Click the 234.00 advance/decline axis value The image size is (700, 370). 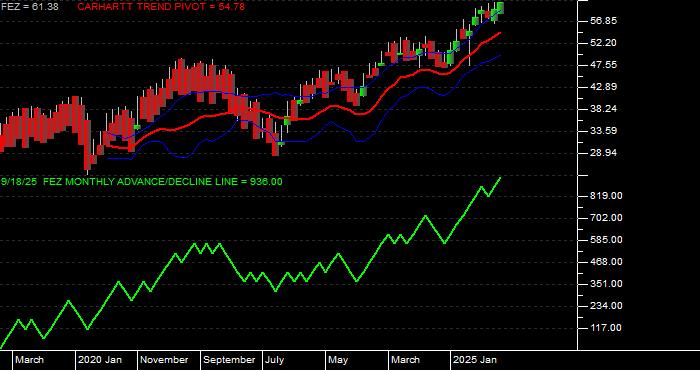(x=606, y=306)
